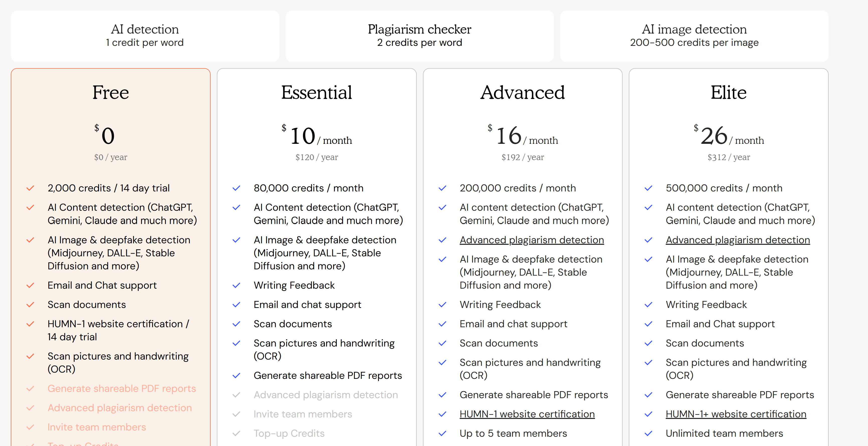The height and width of the screenshot is (446, 868).
Task: Click the checkmark beside Unlimited team members
Action: pyautogui.click(x=648, y=433)
